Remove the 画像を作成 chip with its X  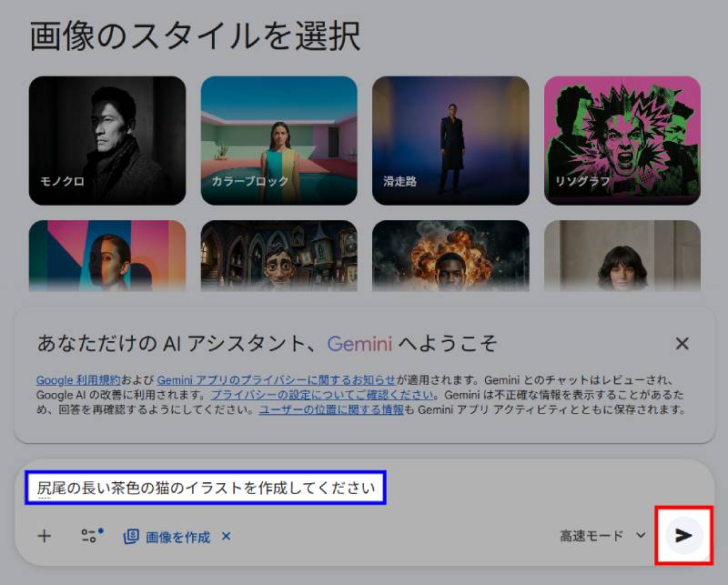pyautogui.click(x=227, y=536)
